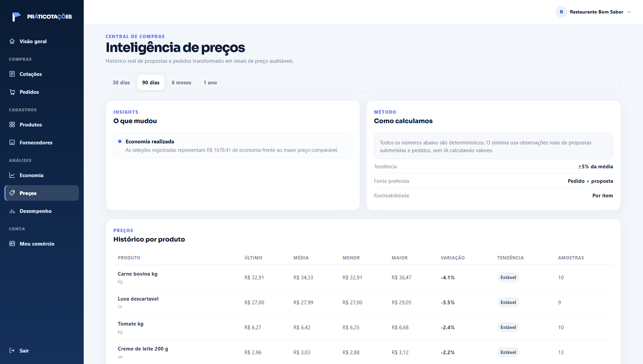Click the Meu comércio card icon
The image size is (643, 364).
click(x=12, y=244)
